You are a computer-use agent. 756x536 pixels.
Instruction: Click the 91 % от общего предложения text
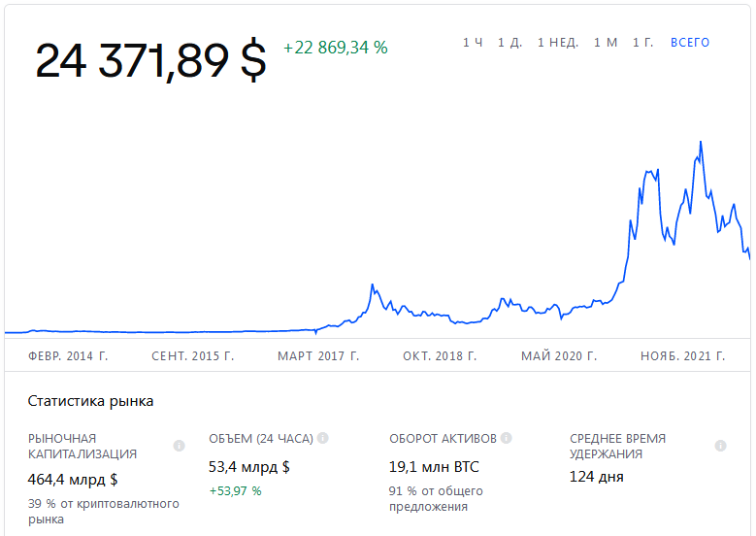click(x=436, y=499)
